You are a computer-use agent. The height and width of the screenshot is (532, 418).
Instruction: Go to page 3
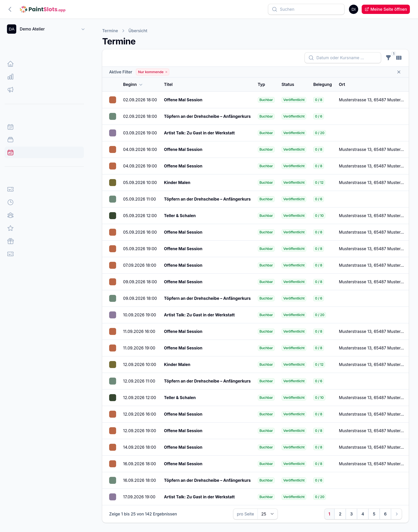coord(351,514)
